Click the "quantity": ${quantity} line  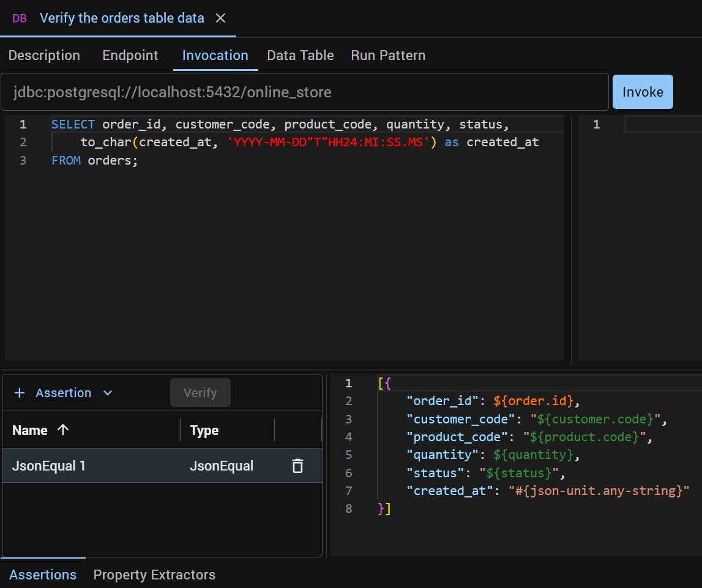pos(493,455)
